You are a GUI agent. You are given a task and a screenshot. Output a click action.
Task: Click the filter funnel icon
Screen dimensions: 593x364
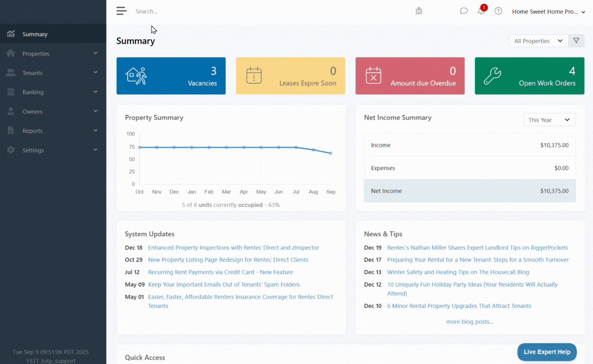(x=576, y=41)
